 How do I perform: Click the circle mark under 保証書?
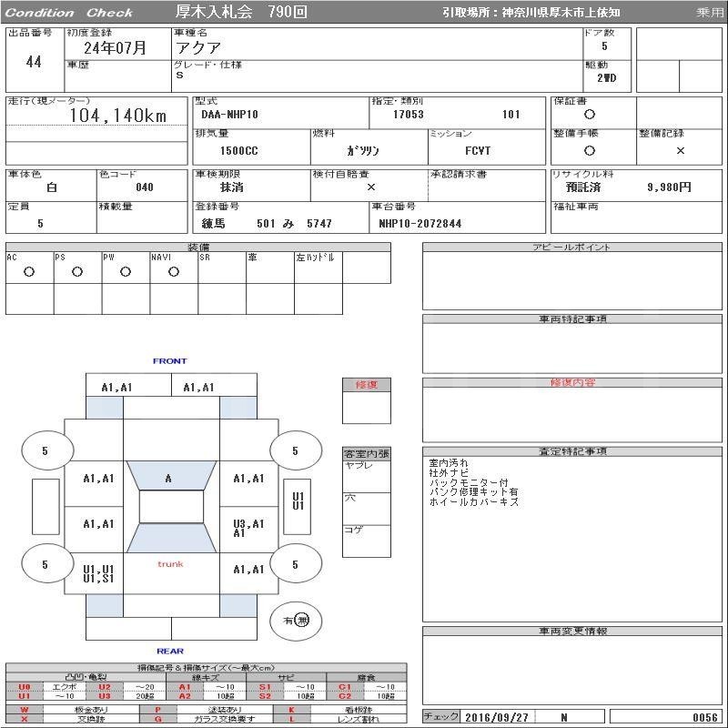pos(589,115)
